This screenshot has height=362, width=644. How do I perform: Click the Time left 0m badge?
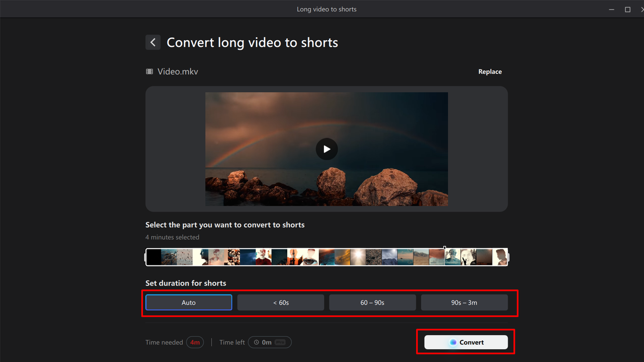270,342
